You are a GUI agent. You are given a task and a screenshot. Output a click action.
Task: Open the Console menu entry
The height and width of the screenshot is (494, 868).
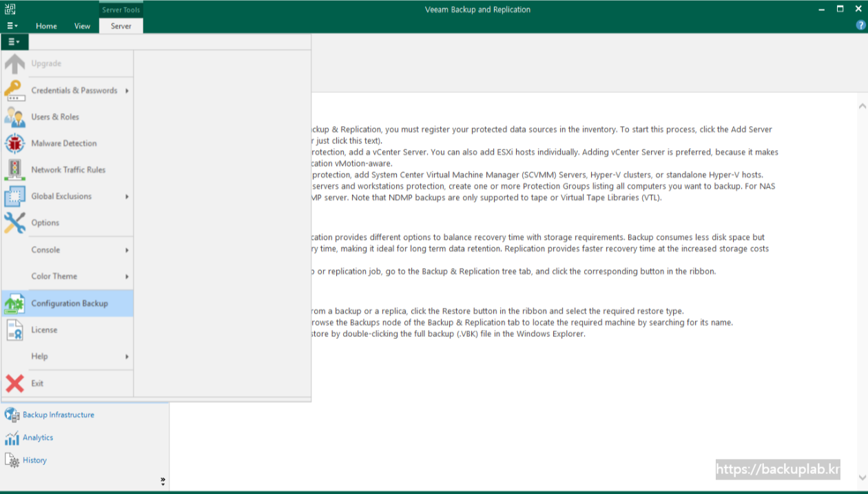68,250
